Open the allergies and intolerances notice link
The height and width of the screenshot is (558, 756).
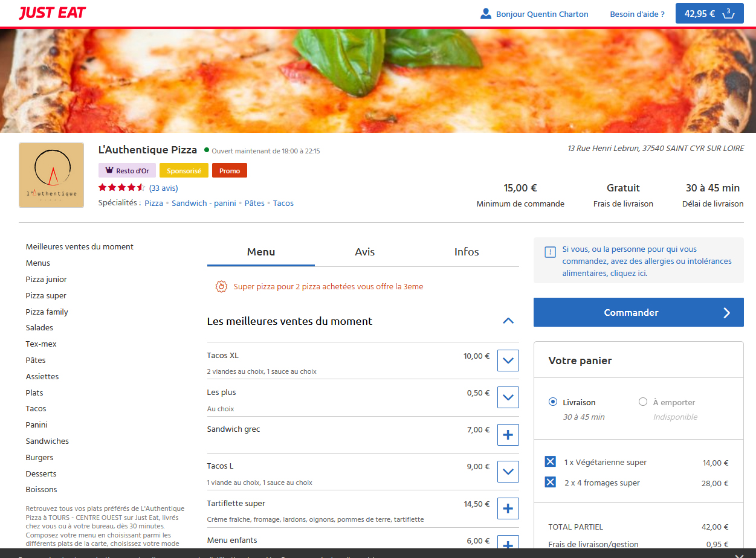pyautogui.click(x=647, y=261)
